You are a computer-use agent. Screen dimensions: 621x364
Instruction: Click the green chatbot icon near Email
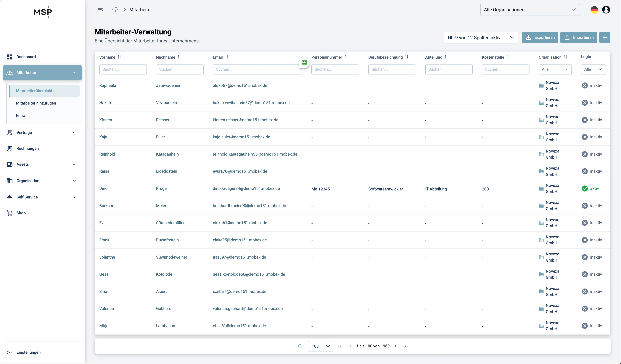point(304,63)
